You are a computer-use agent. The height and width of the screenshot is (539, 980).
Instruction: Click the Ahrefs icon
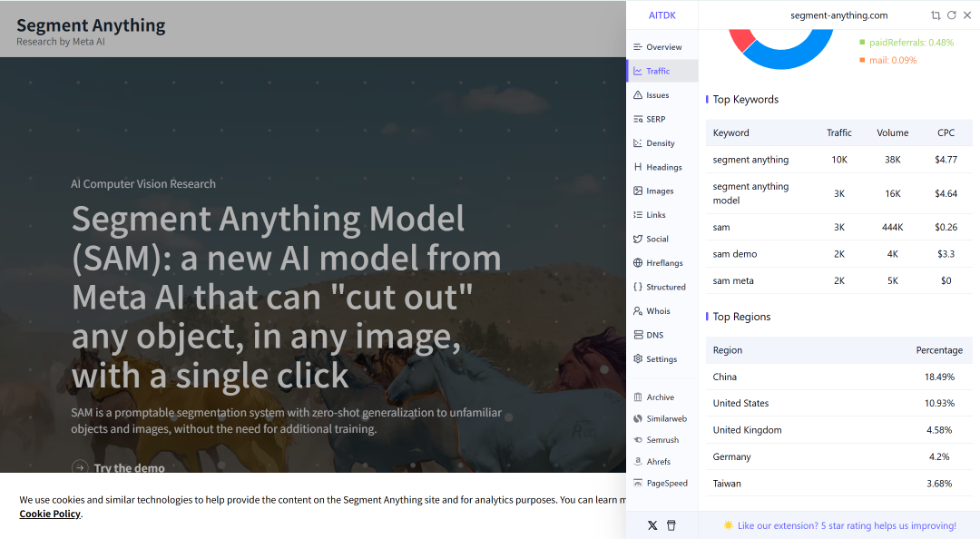(638, 462)
